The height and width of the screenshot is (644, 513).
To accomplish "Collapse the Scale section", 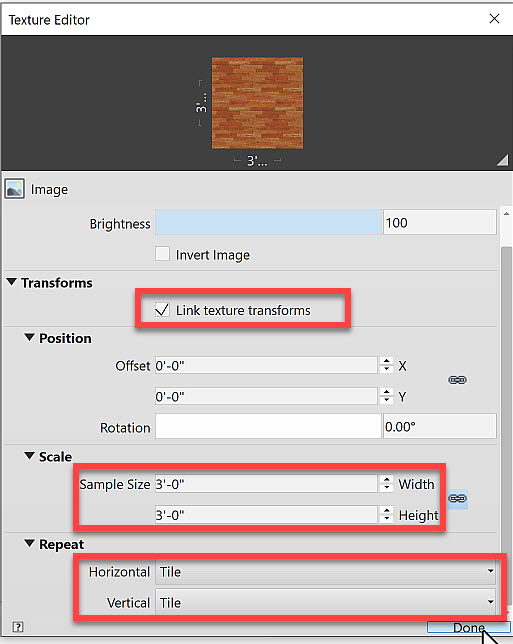I will [x=29, y=455].
